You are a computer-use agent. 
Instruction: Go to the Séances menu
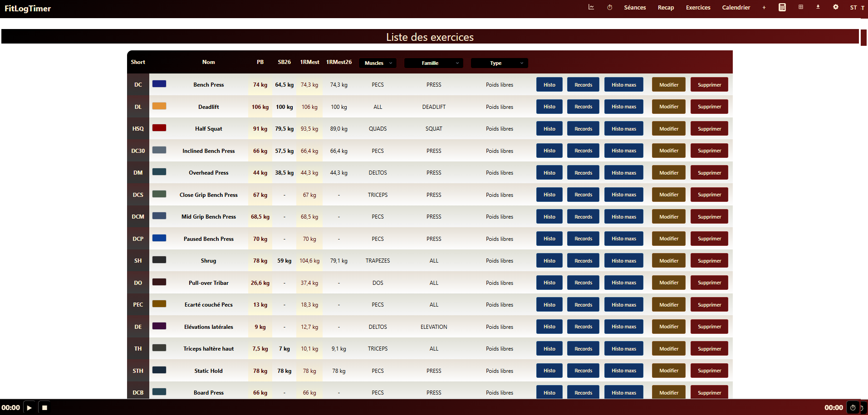pyautogui.click(x=635, y=7)
